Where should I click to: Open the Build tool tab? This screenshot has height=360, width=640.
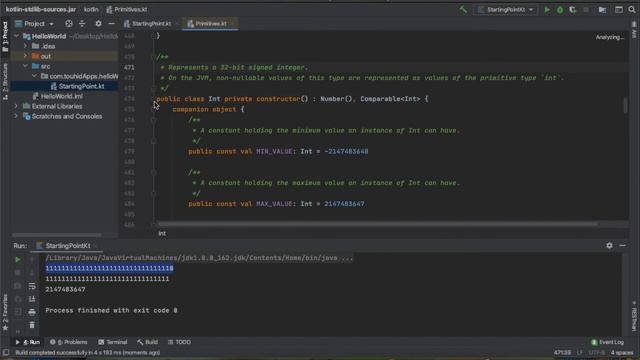click(148, 342)
